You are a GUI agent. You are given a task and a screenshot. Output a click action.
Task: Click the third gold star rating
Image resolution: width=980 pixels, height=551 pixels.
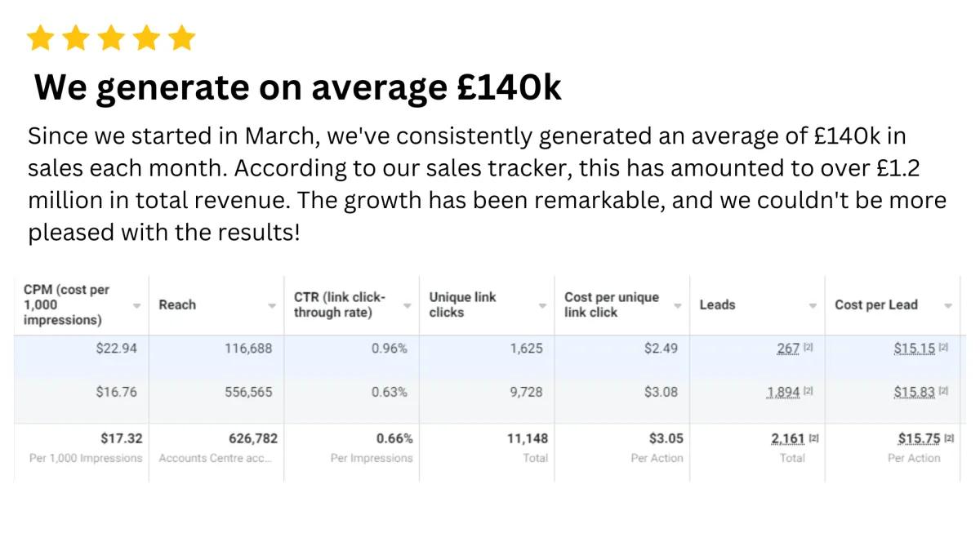point(111,38)
